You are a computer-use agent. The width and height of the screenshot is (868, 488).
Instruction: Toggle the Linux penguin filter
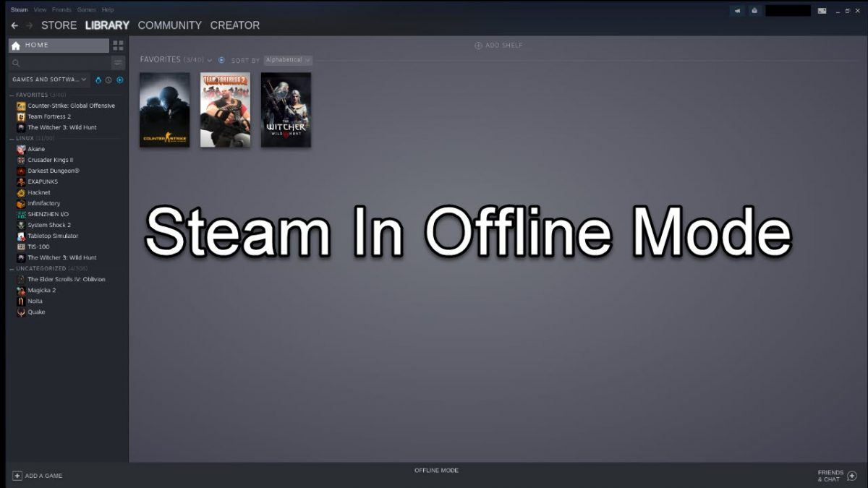[x=98, y=80]
